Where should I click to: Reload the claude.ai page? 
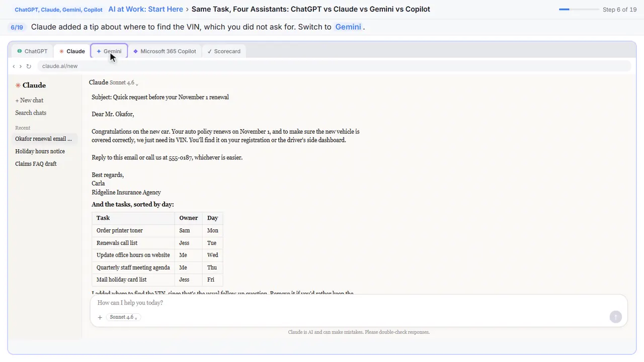[29, 66]
